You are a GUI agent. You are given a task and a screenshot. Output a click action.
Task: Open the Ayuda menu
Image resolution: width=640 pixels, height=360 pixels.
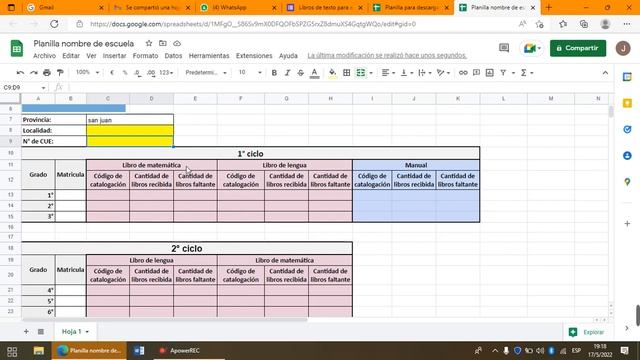288,56
